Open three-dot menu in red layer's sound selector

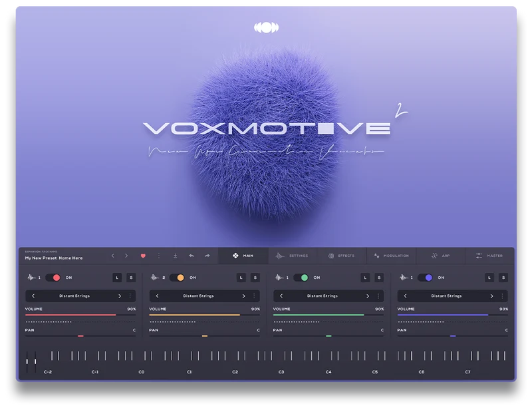(130, 296)
